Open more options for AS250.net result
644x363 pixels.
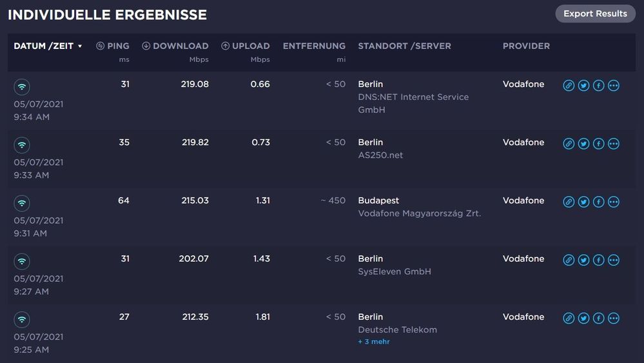tap(614, 144)
